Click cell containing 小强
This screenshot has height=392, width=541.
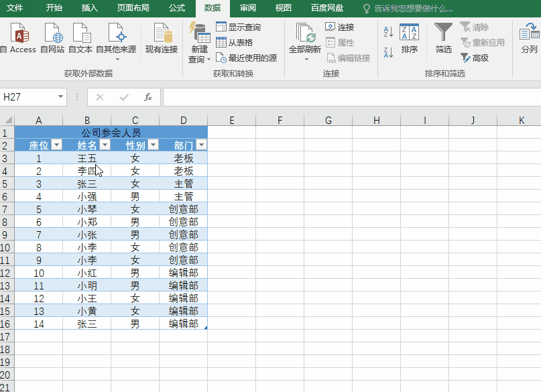87,196
